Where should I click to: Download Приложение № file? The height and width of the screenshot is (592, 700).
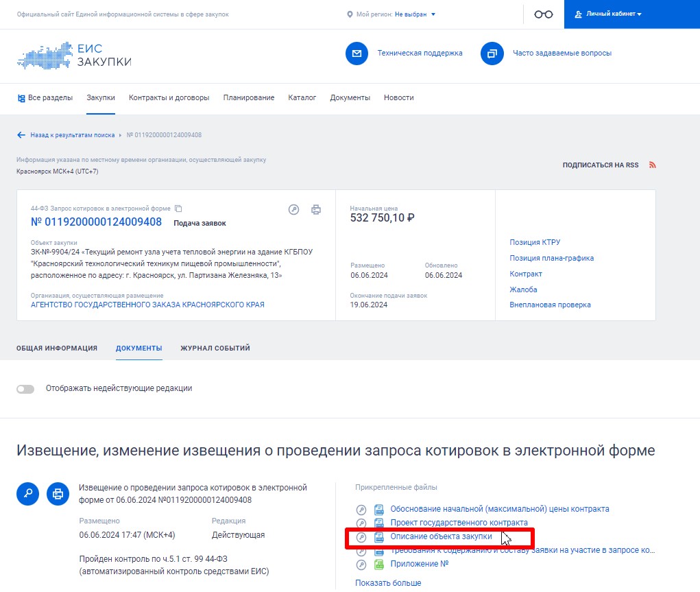419,564
